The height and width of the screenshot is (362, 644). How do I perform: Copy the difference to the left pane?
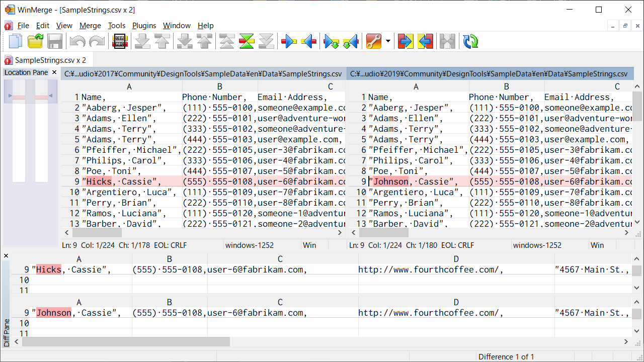[308, 41]
